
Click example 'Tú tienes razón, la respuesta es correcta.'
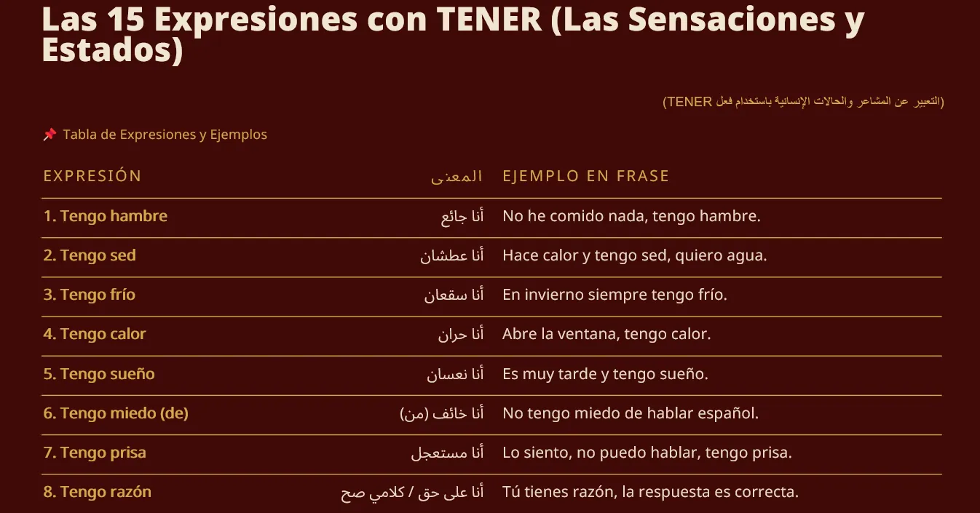[650, 492]
